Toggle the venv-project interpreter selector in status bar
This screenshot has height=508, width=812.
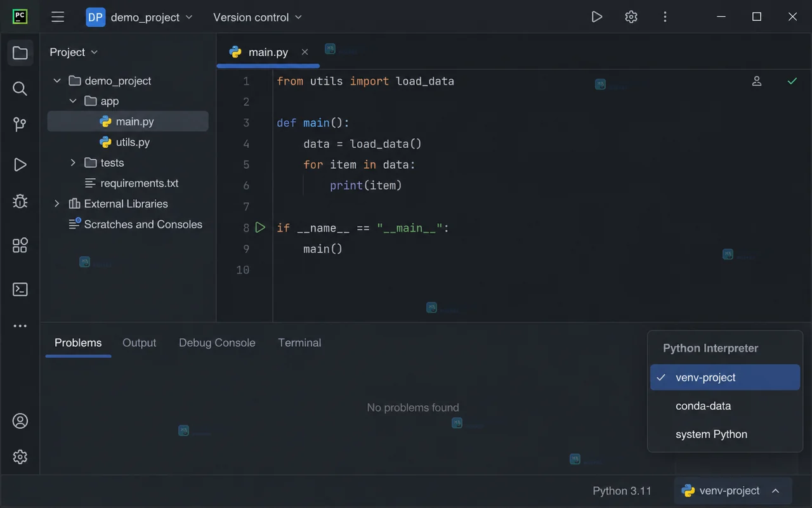pos(733,491)
